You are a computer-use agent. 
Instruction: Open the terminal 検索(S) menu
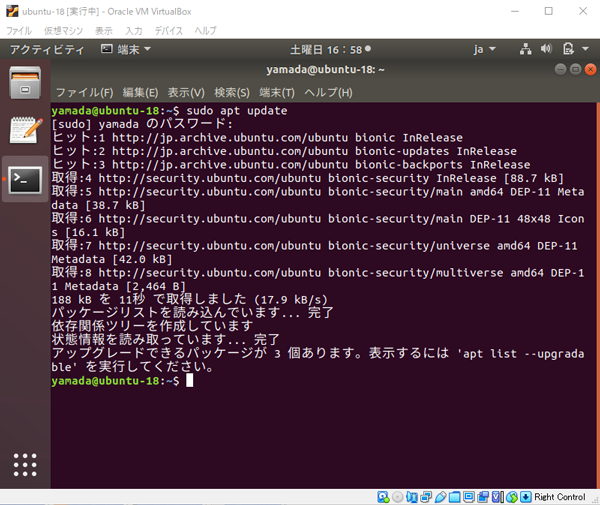pyautogui.click(x=232, y=93)
